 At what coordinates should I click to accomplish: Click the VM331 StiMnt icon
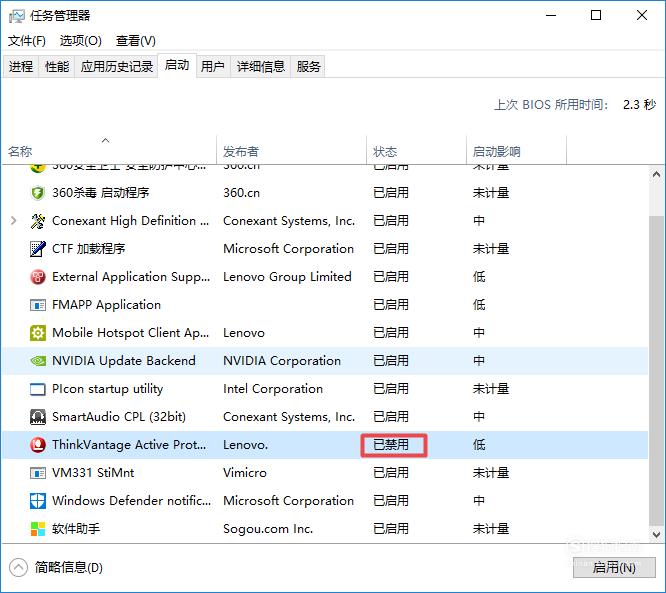[x=38, y=473]
